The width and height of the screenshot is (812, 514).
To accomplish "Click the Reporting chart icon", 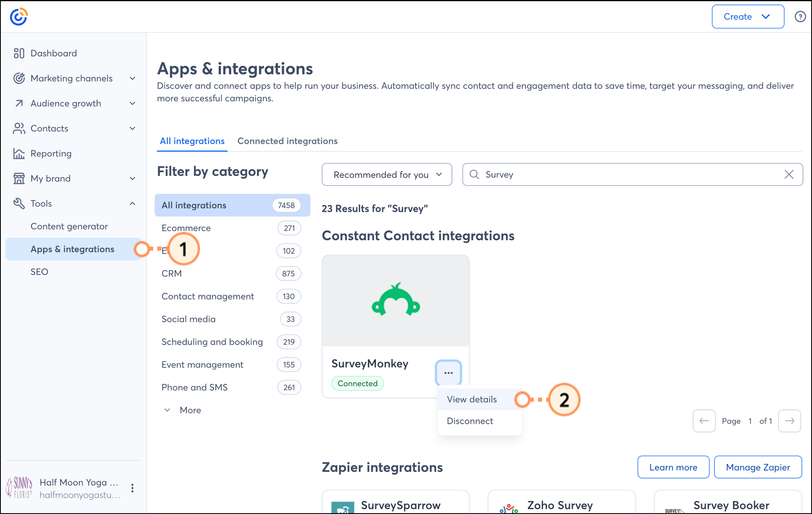I will (x=19, y=153).
